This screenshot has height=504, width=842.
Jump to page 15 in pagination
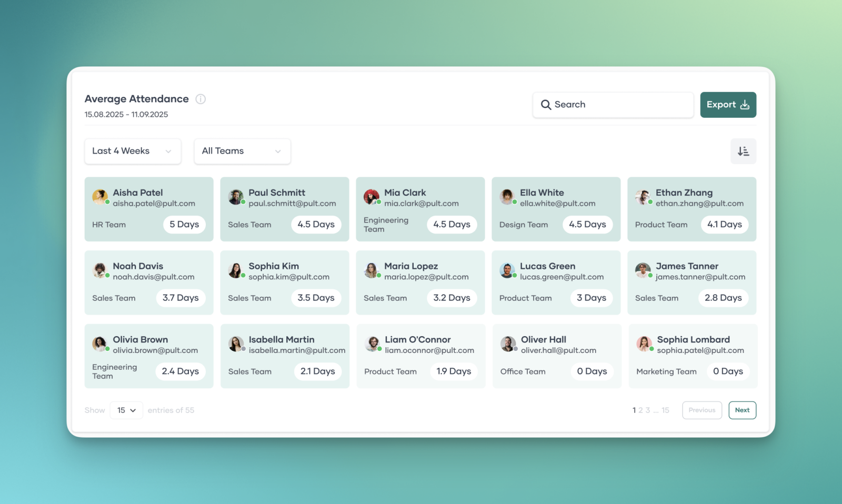pos(665,410)
